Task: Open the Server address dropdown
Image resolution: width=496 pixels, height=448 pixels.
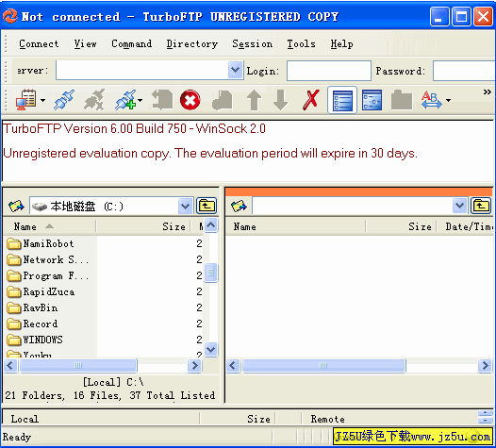Action: 235,70
